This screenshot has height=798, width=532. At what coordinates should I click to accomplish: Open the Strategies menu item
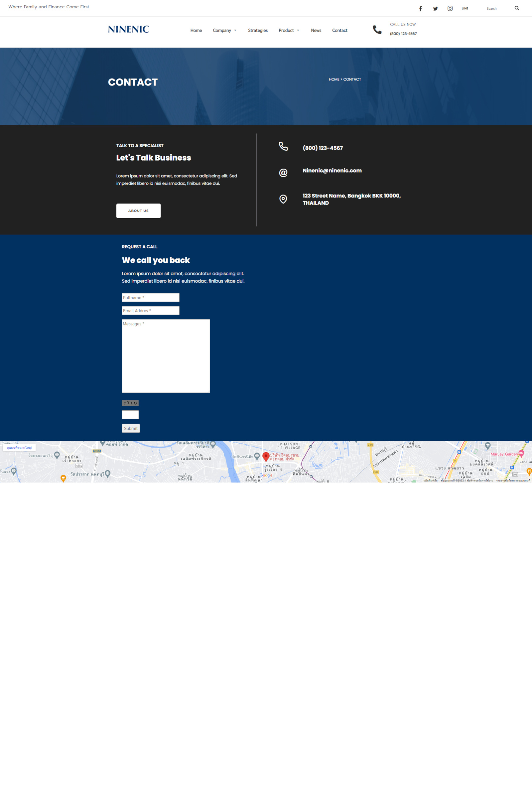pos(258,31)
